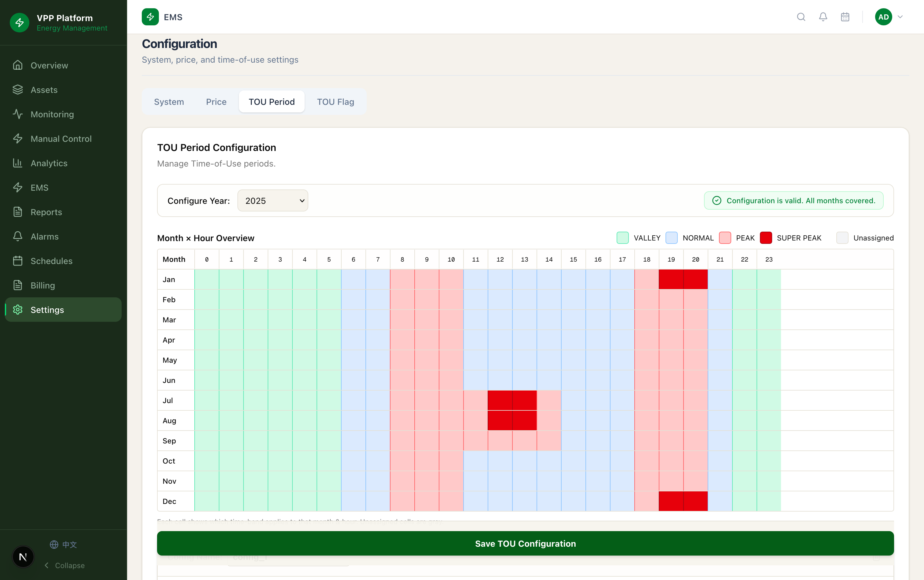Click the valid configuration status message

click(x=794, y=201)
